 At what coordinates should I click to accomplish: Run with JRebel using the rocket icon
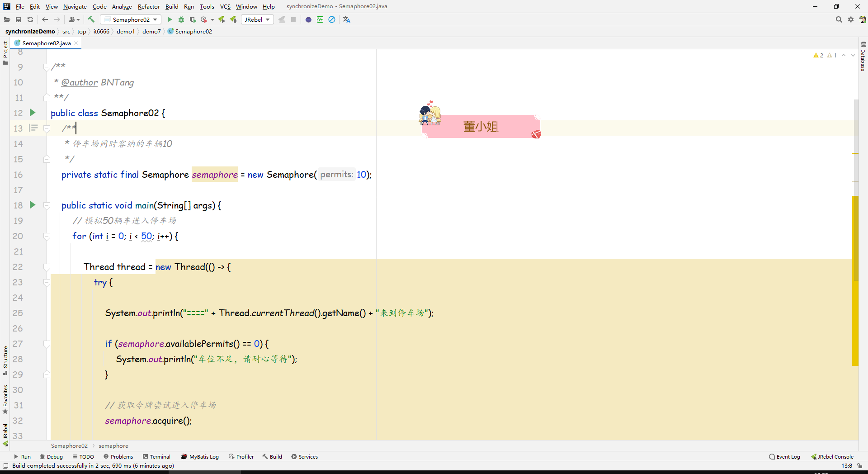coord(222,19)
